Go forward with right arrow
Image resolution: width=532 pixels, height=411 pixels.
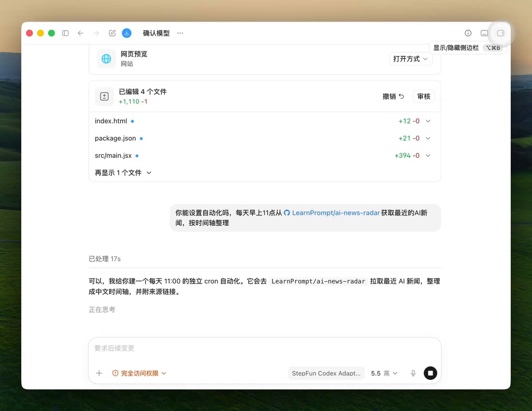[96, 33]
